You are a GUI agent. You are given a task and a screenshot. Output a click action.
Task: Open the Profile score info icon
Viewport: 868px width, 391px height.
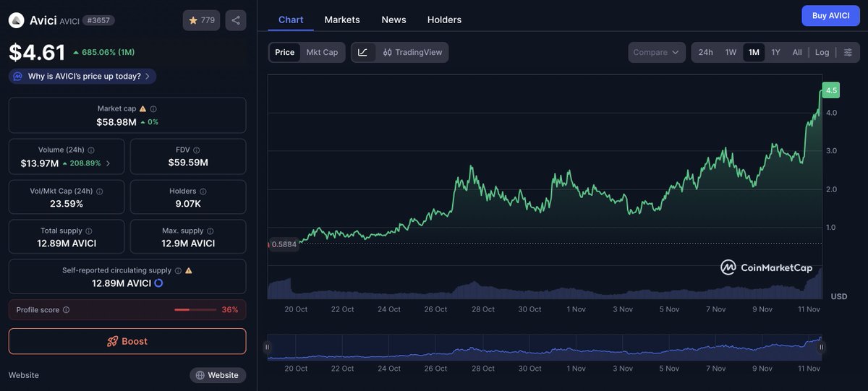(67, 310)
